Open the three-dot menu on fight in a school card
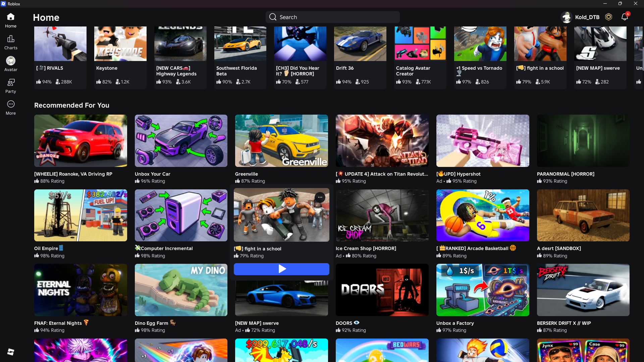The image size is (644, 362). tap(320, 197)
